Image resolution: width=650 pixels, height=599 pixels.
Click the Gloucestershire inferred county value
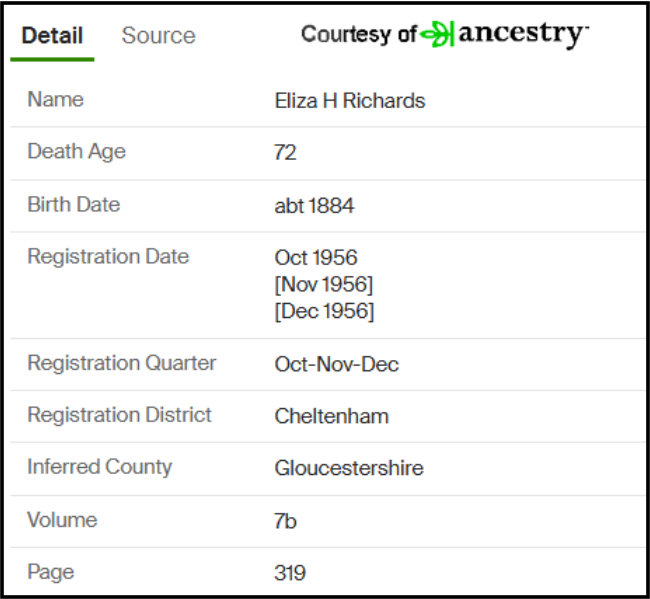pos(349,468)
